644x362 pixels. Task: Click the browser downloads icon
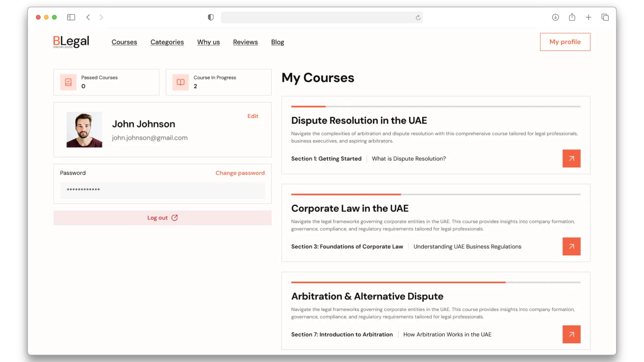pos(555,17)
